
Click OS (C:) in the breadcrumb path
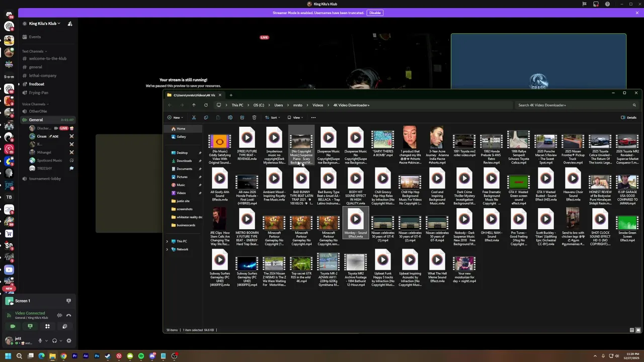[259, 105]
